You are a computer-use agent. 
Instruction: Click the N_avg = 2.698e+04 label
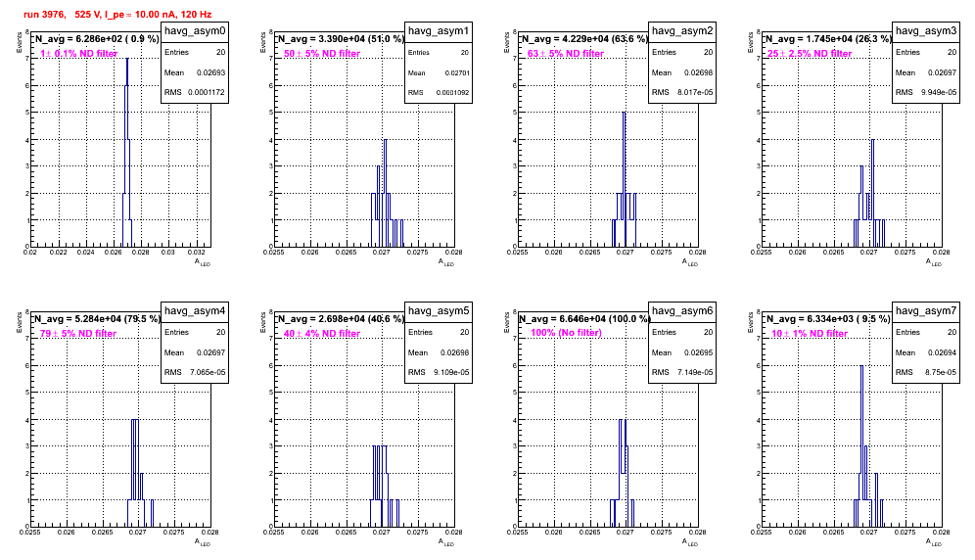(341, 318)
